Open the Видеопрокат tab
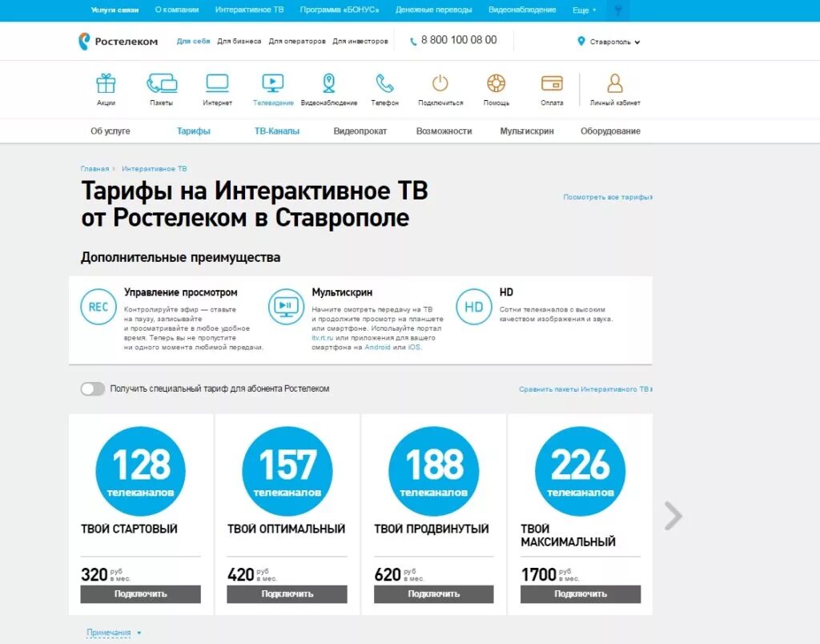Image resolution: width=820 pixels, height=644 pixels. pyautogui.click(x=360, y=131)
